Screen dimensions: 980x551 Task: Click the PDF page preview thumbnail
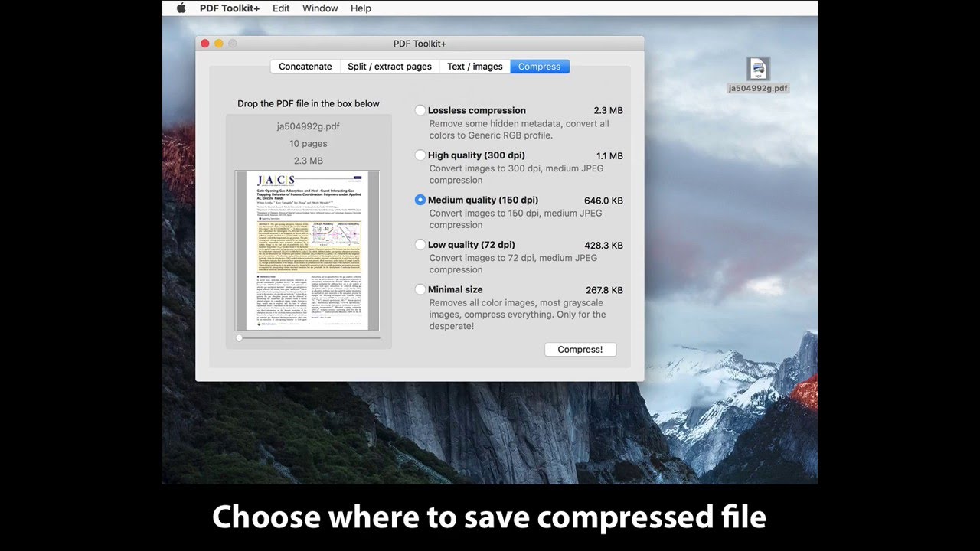point(308,250)
